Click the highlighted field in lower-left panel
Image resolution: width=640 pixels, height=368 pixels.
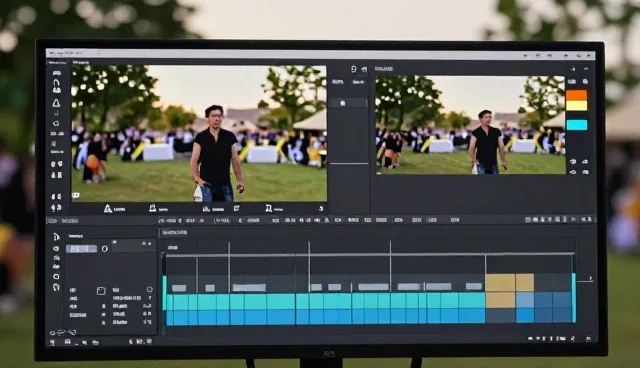pos(82,248)
